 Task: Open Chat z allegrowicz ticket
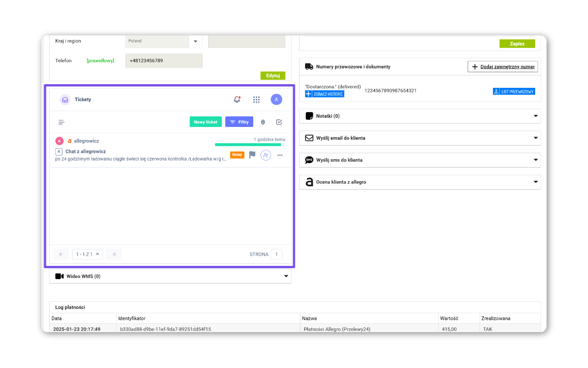click(85, 151)
